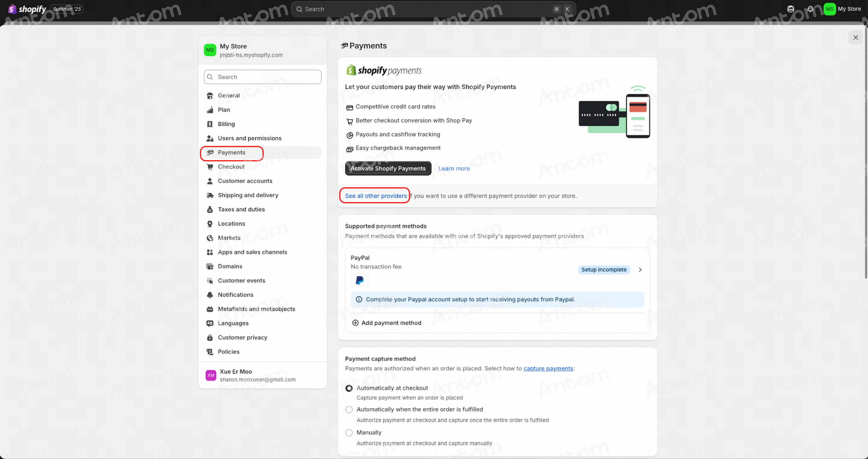Click the Languages icon
Viewport: 868px width, 459px height.
(210, 323)
